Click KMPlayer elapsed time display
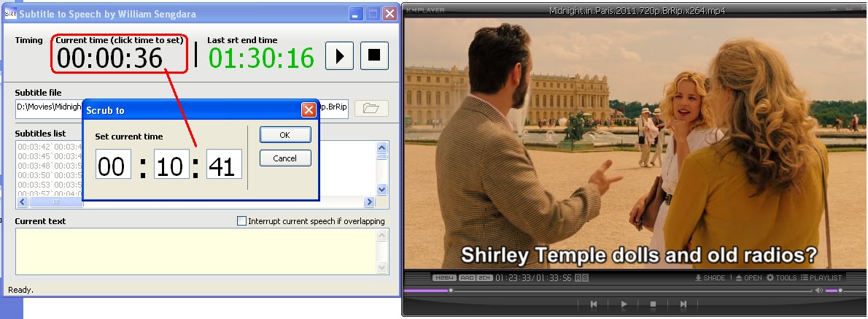 click(513, 277)
